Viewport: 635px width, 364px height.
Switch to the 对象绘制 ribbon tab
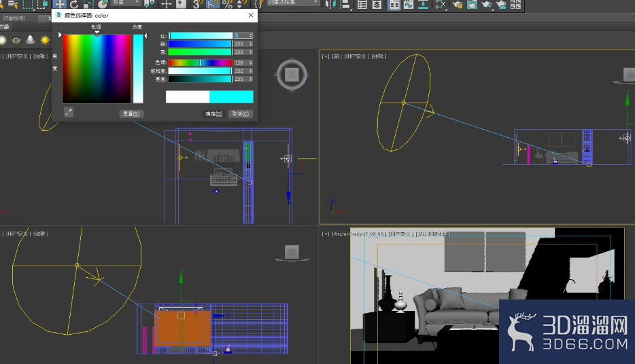click(14, 18)
